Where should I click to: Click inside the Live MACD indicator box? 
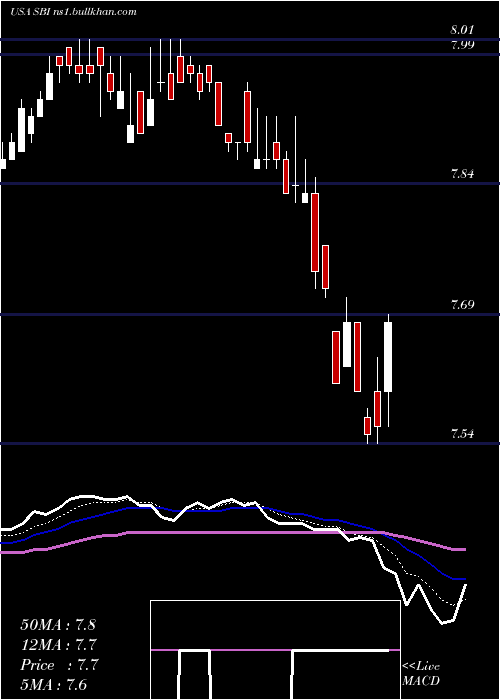coord(275,650)
